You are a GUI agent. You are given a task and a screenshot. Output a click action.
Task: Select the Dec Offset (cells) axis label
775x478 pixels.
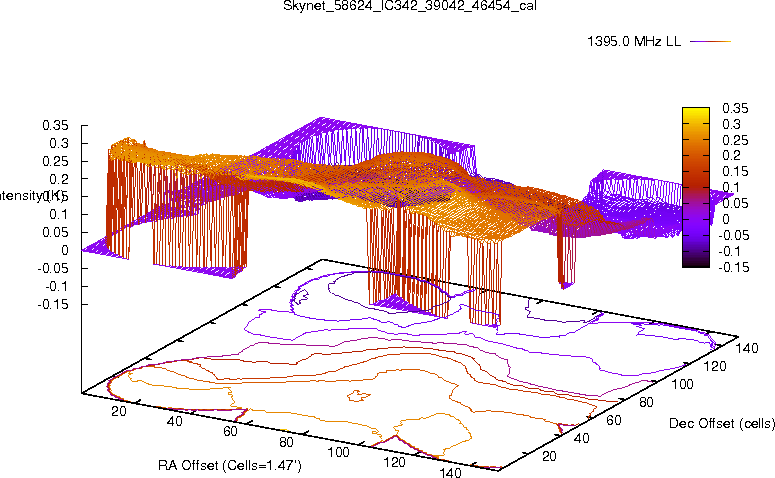722,423
